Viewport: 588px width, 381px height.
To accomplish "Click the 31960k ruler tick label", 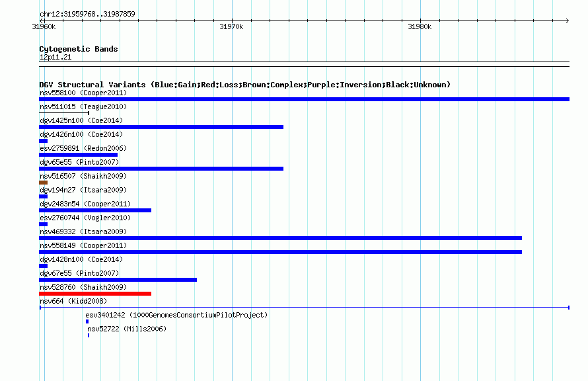I will click(x=44, y=26).
